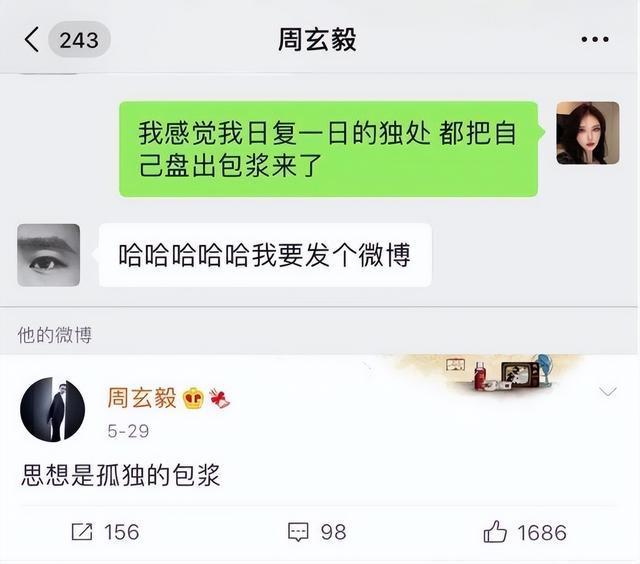Viewport: 640px width, 564px height.
Task: Tap the 他的微博 section label
Action: pyautogui.click(x=55, y=335)
